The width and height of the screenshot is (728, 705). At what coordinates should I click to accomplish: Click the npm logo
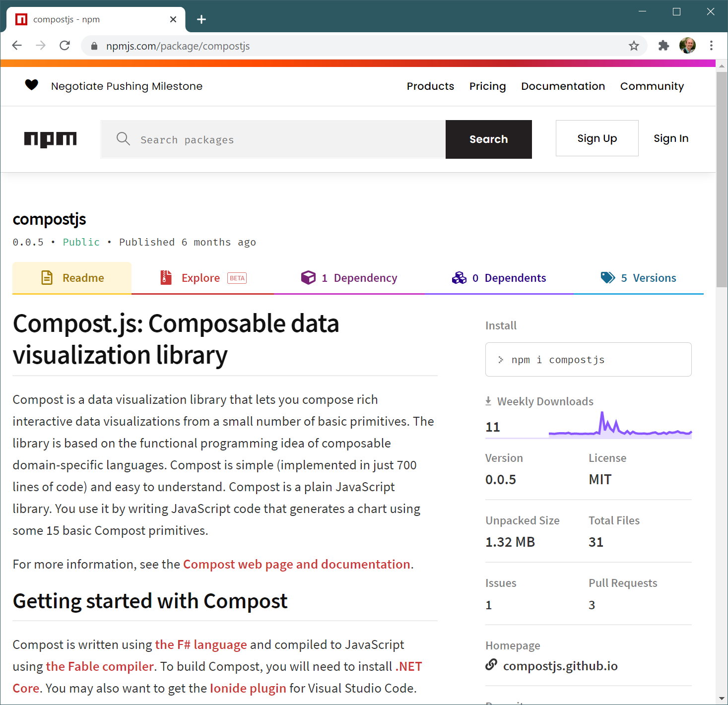(50, 139)
